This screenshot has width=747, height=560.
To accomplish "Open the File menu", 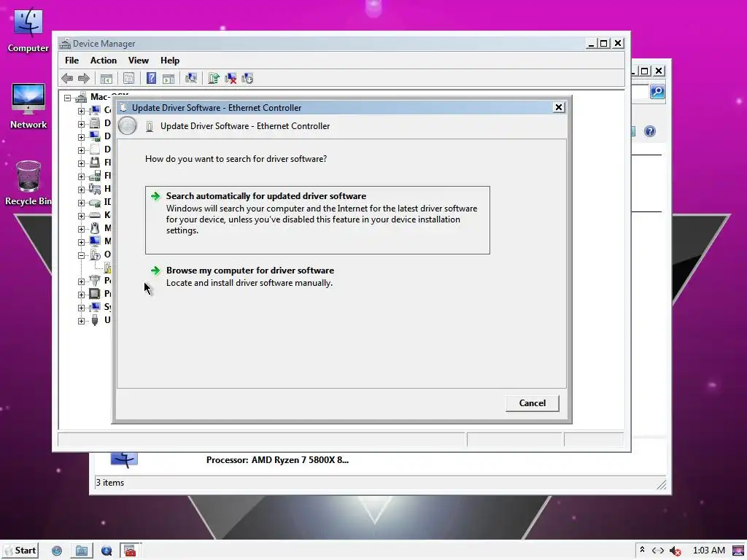I will 72,61.
